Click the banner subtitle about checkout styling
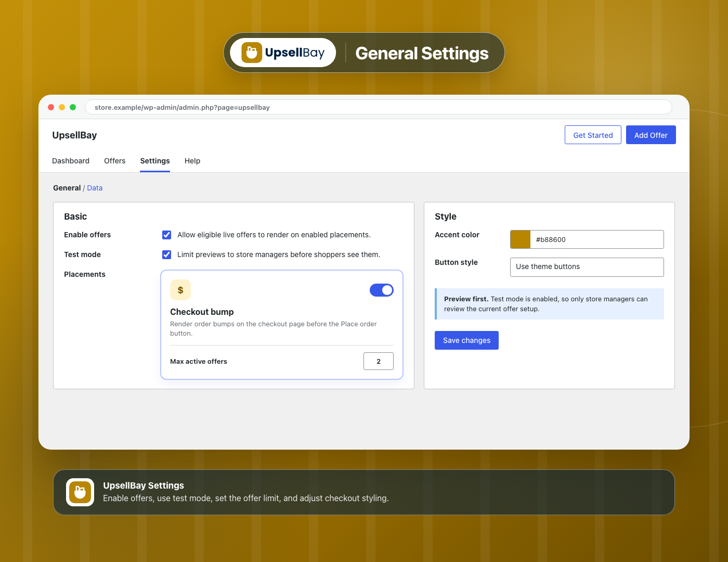Image resolution: width=728 pixels, height=562 pixels. point(246,498)
